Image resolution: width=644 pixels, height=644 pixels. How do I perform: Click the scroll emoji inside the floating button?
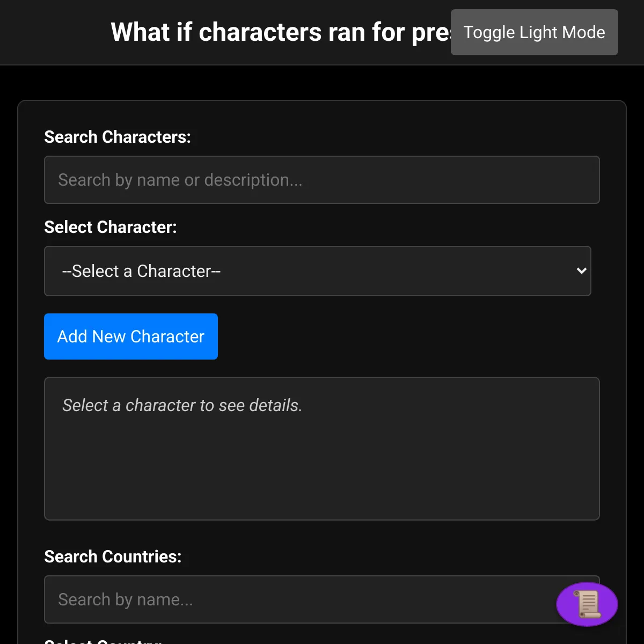[587, 604]
